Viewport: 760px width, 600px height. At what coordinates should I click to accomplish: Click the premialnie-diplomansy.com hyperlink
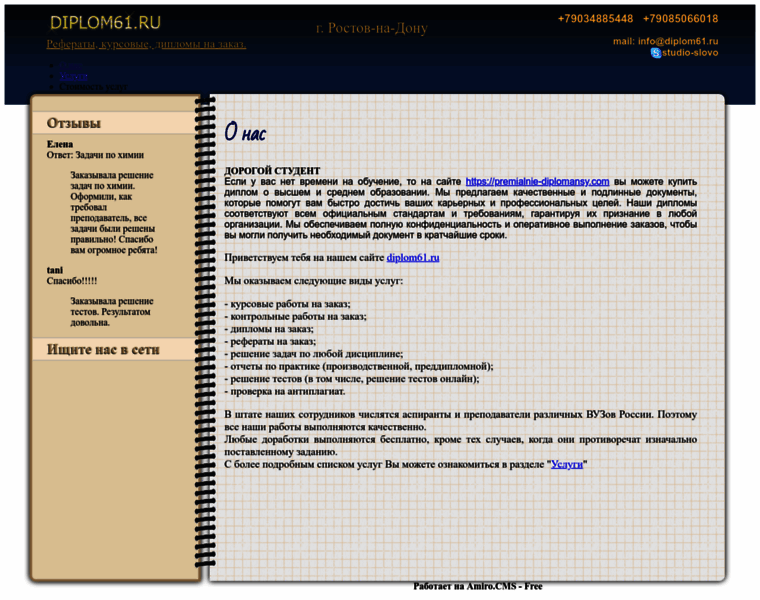(x=537, y=181)
